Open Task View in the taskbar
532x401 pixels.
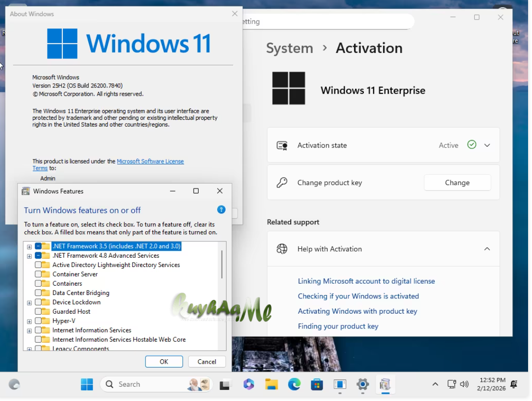click(225, 384)
